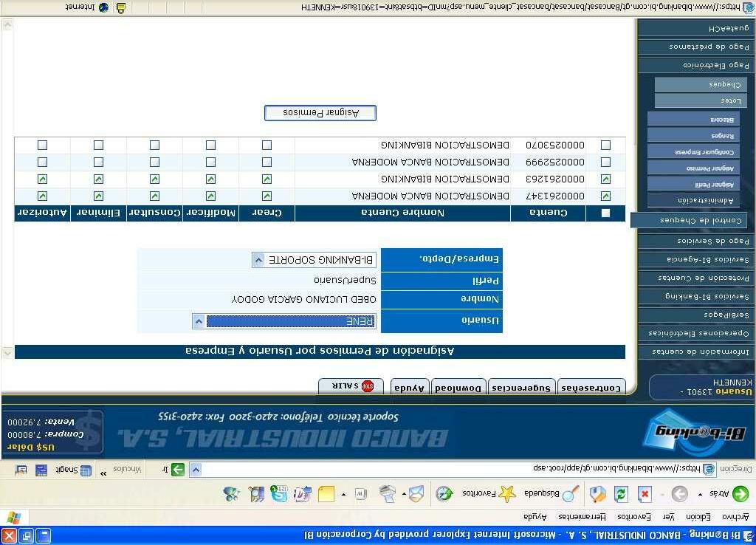Check the row checkbox for account 0000252999
The width and height of the screenshot is (756, 545).
click(x=605, y=162)
